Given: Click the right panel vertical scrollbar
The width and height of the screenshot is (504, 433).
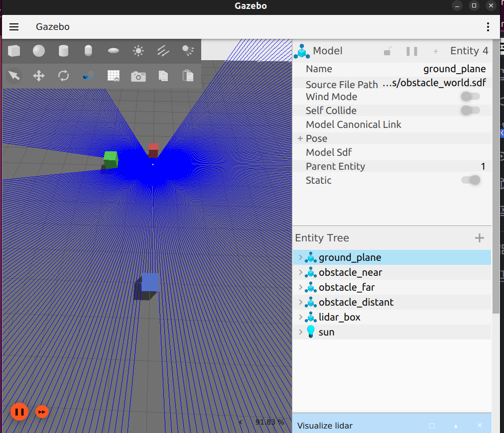Looking at the screenshot, I should point(496,177).
